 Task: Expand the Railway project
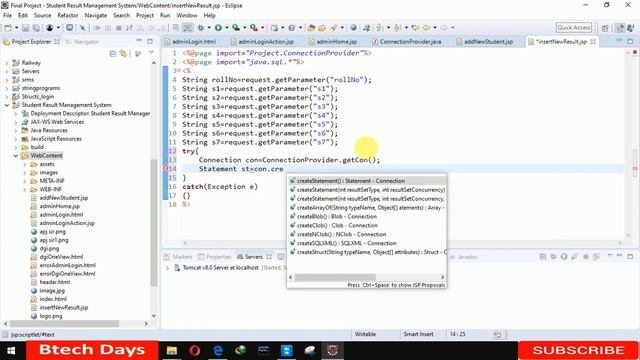pyautogui.click(x=7, y=63)
